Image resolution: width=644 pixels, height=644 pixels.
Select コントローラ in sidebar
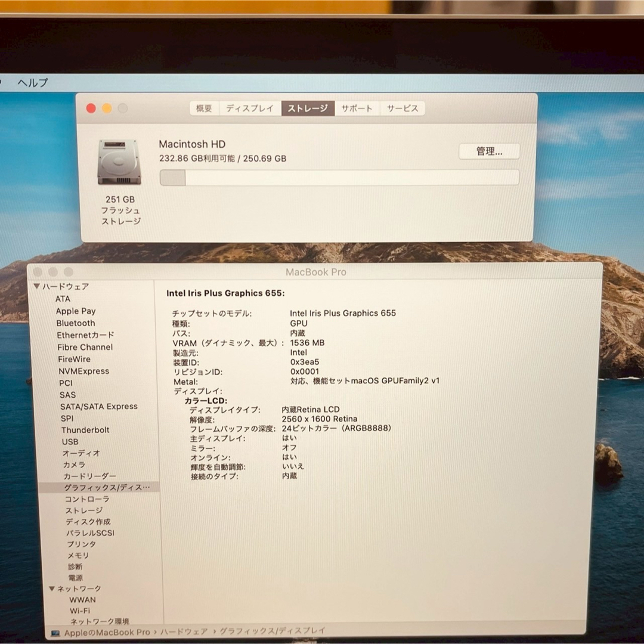pyautogui.click(x=88, y=499)
